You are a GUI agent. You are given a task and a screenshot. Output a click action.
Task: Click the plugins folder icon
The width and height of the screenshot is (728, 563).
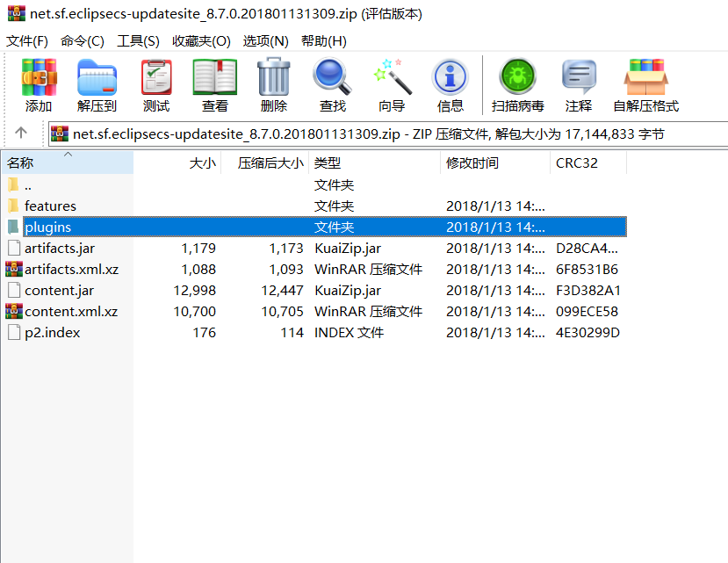[x=13, y=227]
